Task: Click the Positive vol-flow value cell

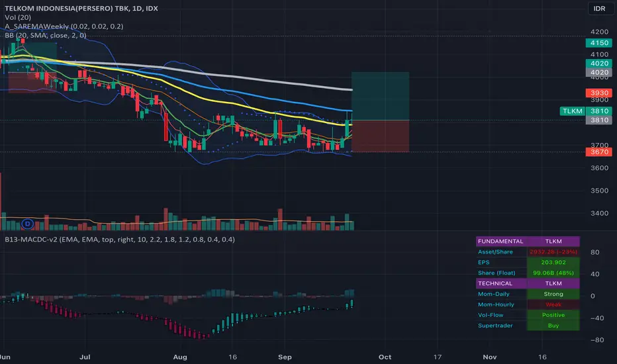Action: 553,315
